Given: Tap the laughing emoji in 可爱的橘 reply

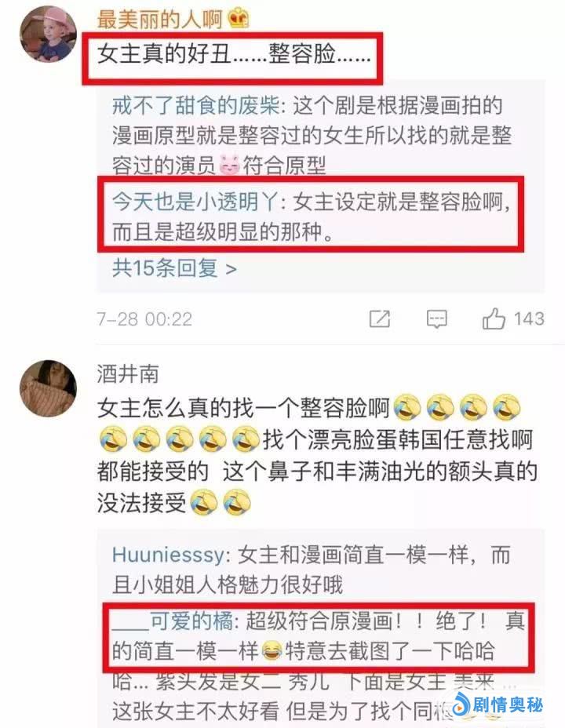Looking at the screenshot, I should (x=272, y=651).
